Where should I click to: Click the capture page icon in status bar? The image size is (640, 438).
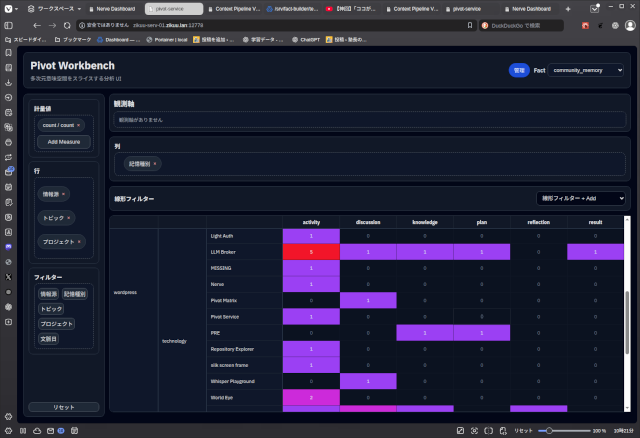[474, 431]
